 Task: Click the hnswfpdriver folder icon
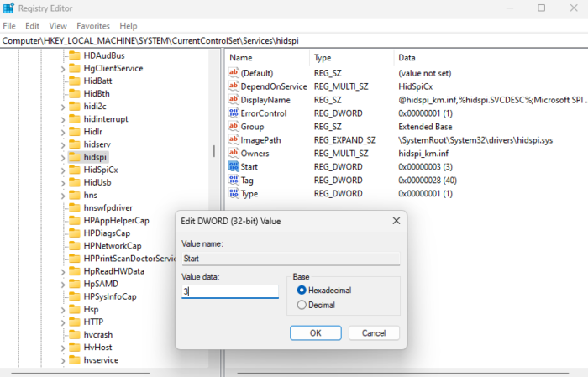[75, 207]
